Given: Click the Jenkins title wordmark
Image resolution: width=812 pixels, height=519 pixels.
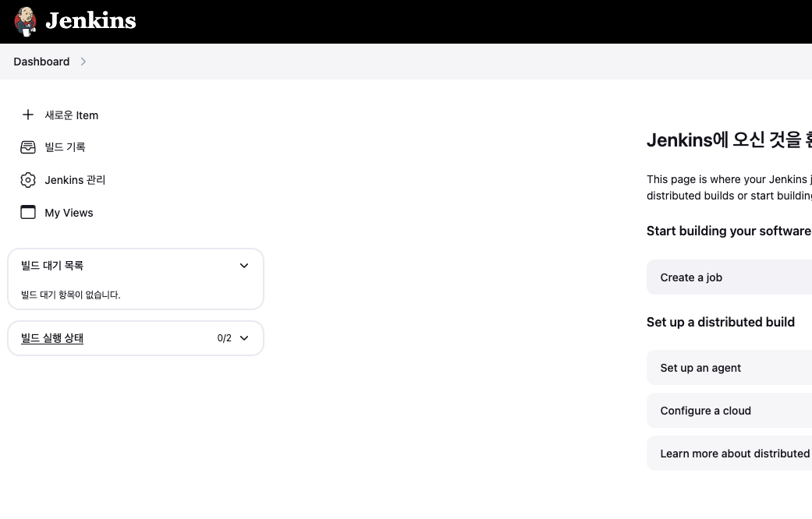Looking at the screenshot, I should (x=90, y=21).
